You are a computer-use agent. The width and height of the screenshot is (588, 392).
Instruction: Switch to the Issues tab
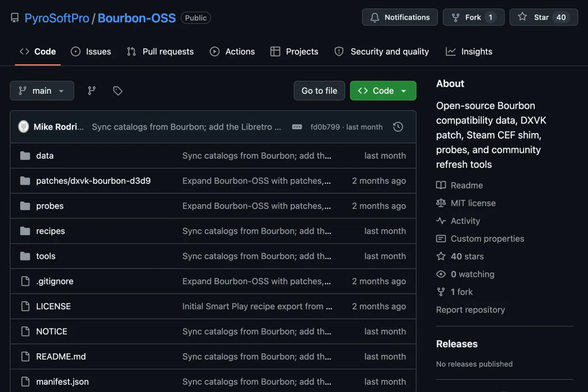(91, 51)
